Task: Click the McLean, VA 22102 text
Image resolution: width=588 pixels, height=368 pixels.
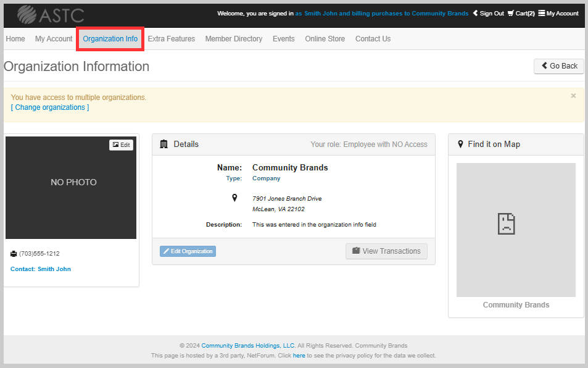Action: (278, 209)
